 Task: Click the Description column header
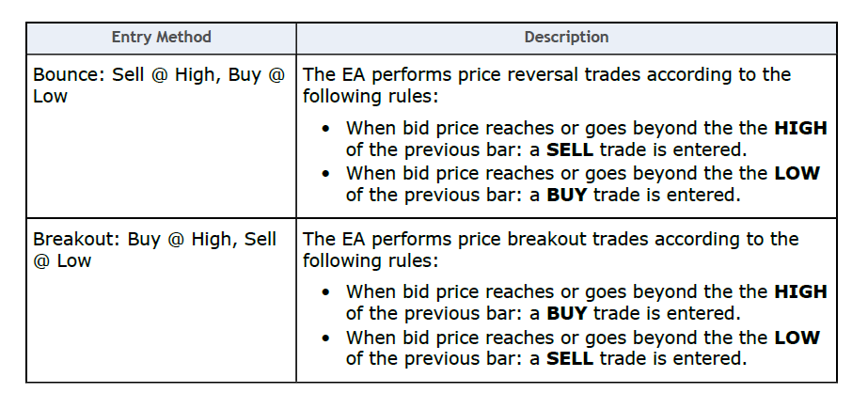[566, 38]
